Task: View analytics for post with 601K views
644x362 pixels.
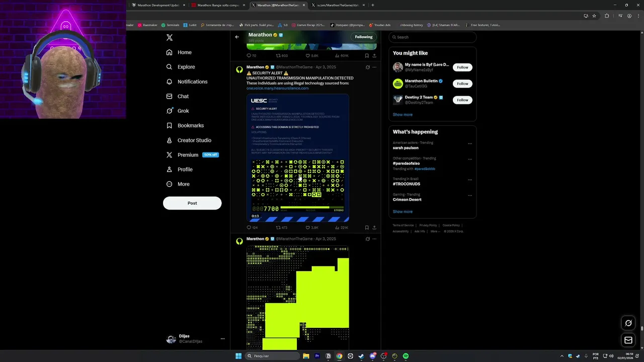Action: pos(342,56)
